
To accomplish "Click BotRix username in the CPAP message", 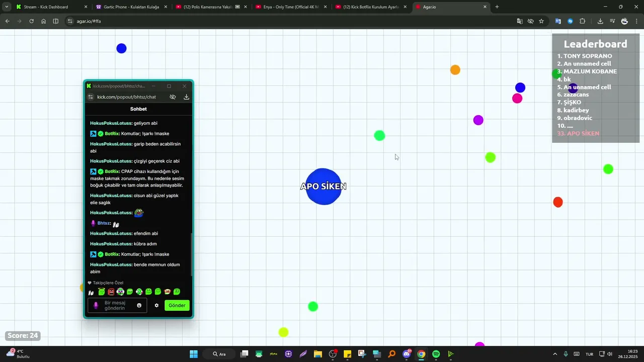I will click(112, 171).
